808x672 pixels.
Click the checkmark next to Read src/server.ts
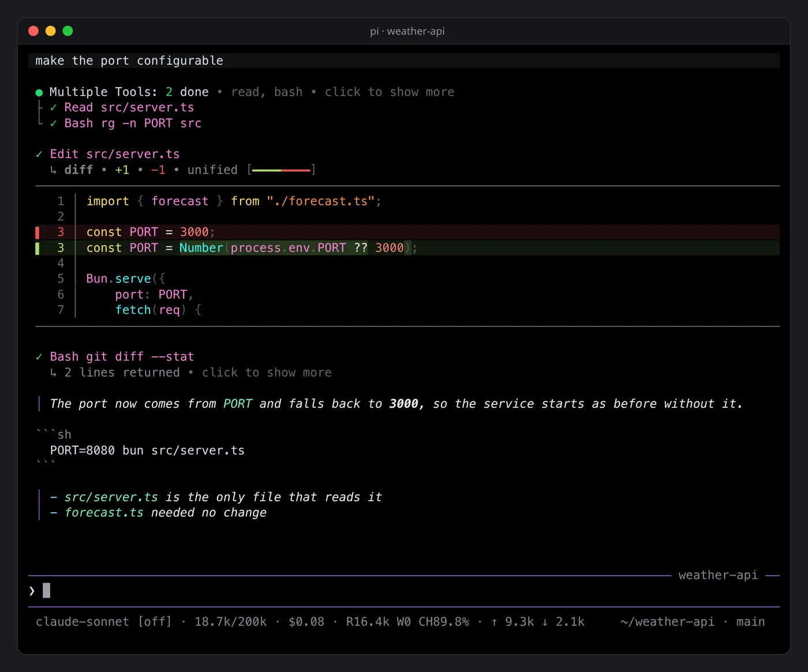point(53,108)
